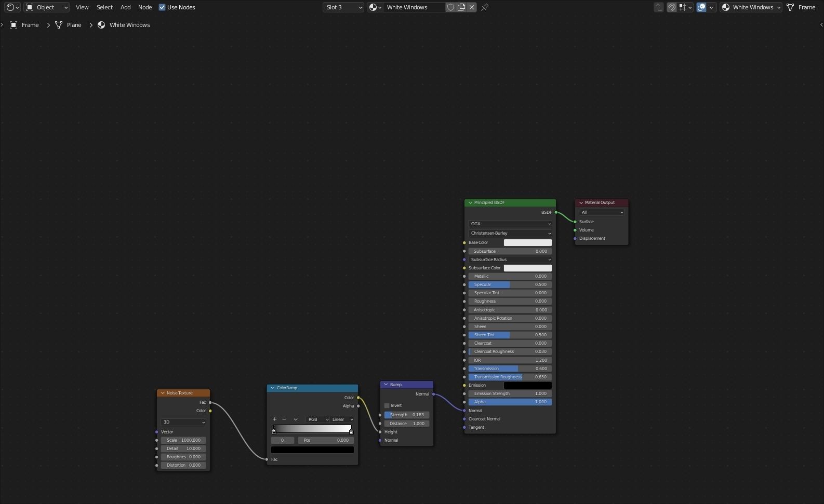Remove color stop with minus icon
The height and width of the screenshot is (504, 824).
[284, 419]
